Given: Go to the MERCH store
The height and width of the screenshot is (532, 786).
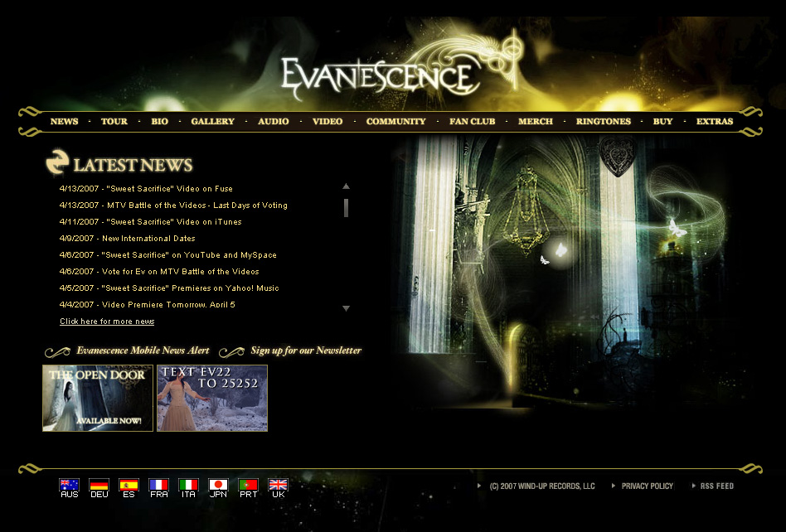Looking at the screenshot, I should [x=536, y=121].
